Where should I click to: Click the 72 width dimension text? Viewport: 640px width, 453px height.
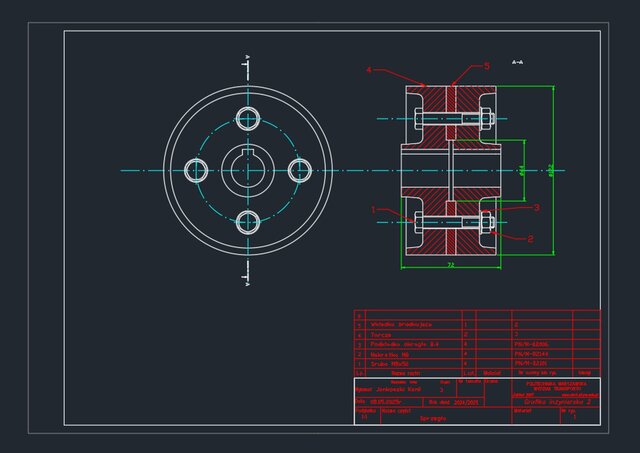coord(450,264)
